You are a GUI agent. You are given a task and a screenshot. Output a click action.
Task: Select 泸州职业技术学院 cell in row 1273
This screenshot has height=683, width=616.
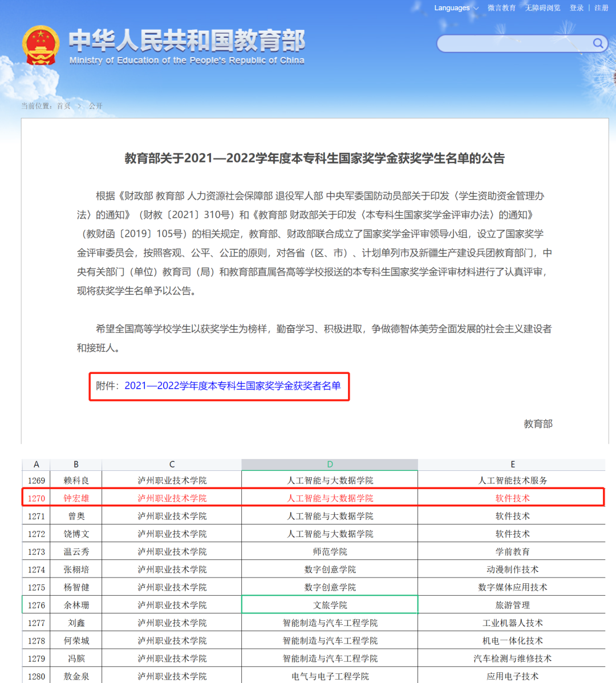[x=172, y=551]
